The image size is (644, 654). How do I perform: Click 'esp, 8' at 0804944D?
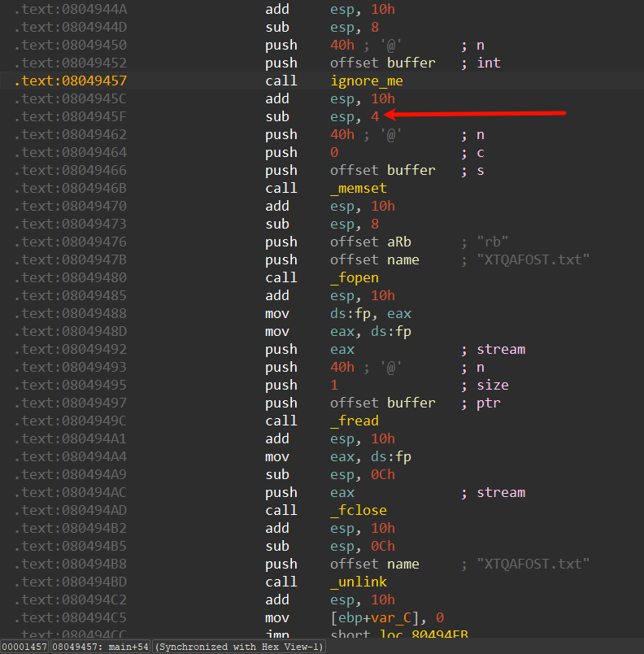point(355,27)
